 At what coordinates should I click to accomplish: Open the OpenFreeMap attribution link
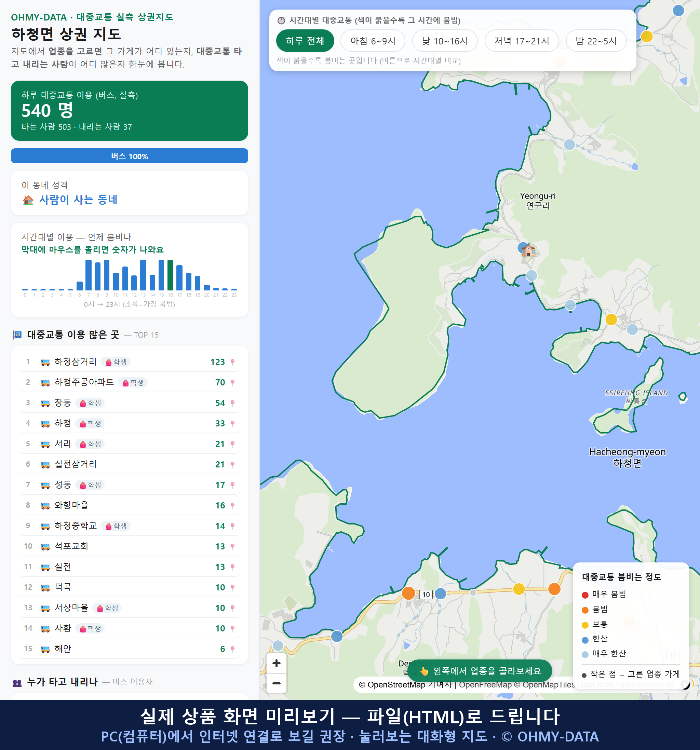[485, 685]
